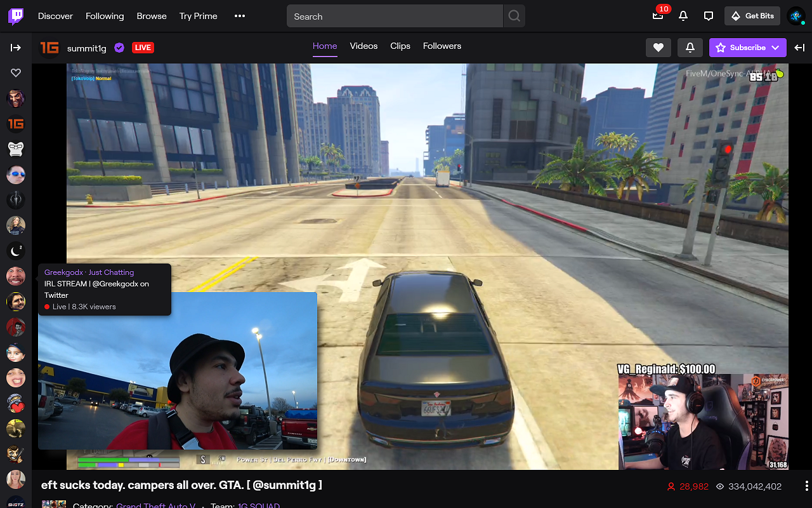This screenshot has height=508, width=812.
Task: Click the Twitch logo
Action: [15, 16]
